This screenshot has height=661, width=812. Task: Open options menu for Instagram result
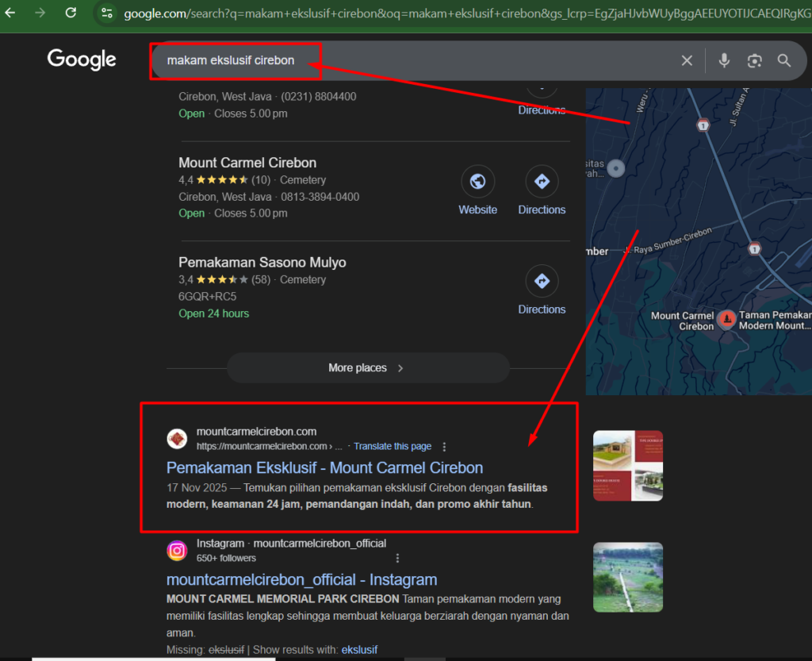[x=398, y=558]
